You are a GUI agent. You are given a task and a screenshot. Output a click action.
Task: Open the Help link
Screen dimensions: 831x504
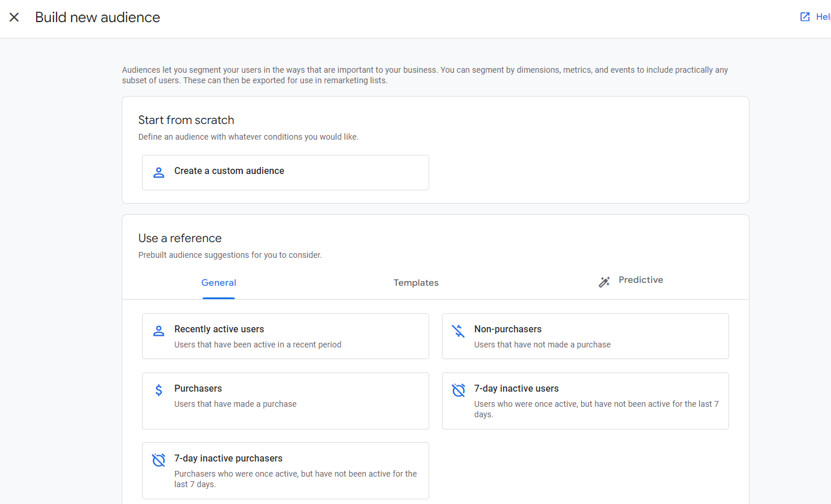point(821,16)
